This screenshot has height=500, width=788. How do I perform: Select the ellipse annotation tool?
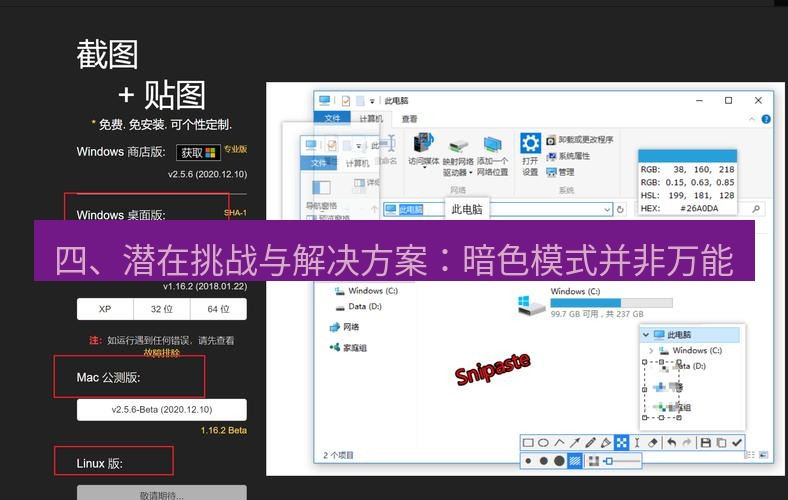pyautogui.click(x=543, y=443)
